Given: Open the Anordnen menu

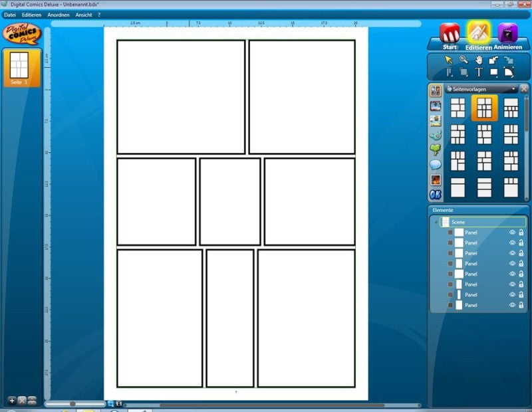Looking at the screenshot, I should coord(59,15).
